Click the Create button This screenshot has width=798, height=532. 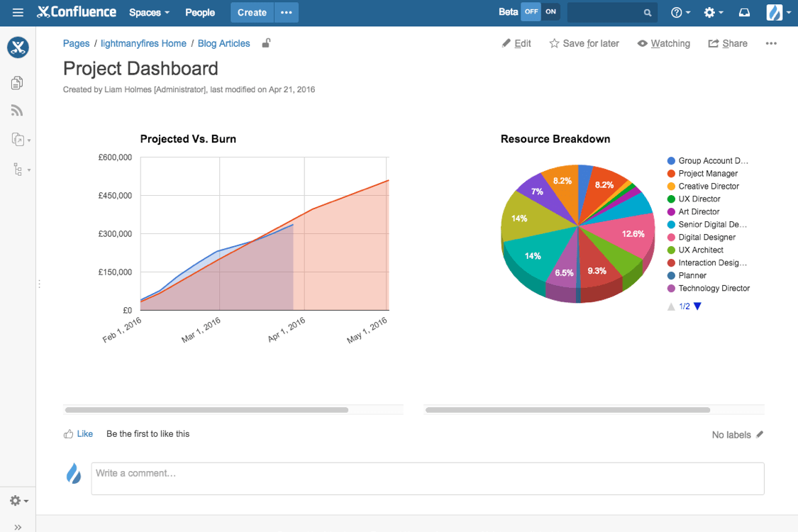(x=252, y=12)
